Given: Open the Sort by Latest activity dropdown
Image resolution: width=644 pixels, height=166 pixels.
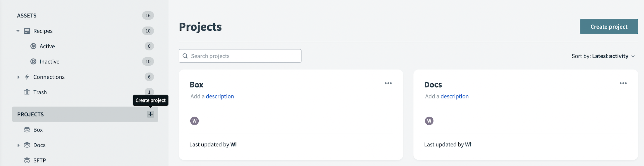Looking at the screenshot, I should 603,56.
